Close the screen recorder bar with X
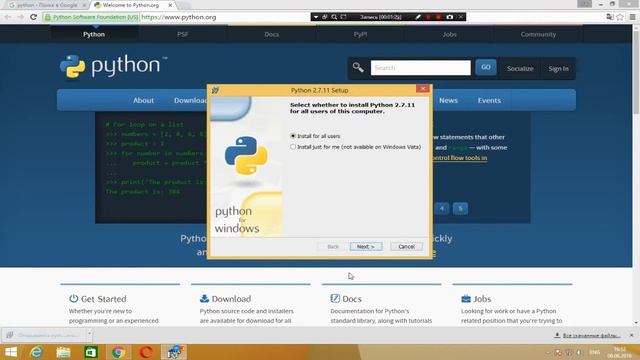This screenshot has width=640, height=360. tap(461, 17)
